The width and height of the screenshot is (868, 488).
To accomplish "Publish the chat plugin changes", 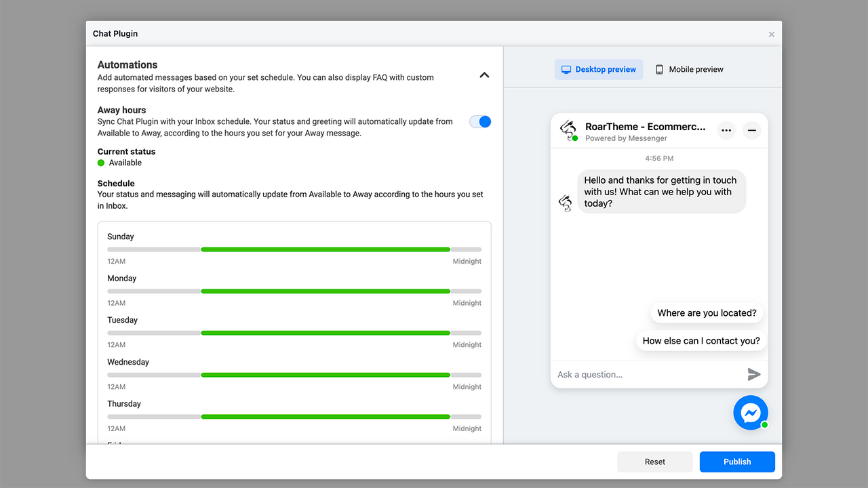I will coord(737,462).
